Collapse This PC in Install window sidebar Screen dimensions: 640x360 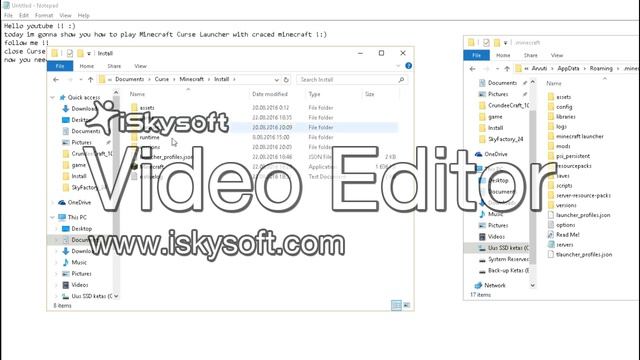[x=52, y=218]
